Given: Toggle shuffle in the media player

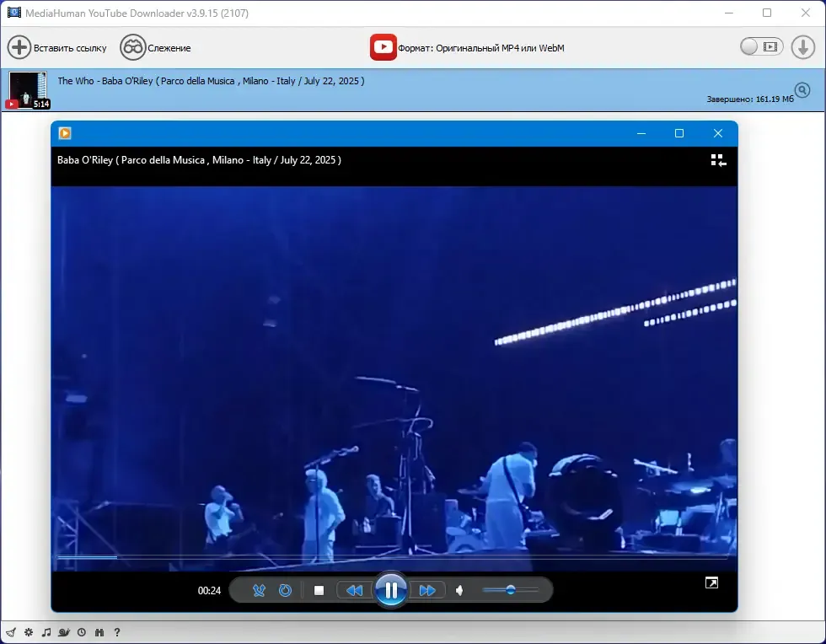Looking at the screenshot, I should [259, 590].
